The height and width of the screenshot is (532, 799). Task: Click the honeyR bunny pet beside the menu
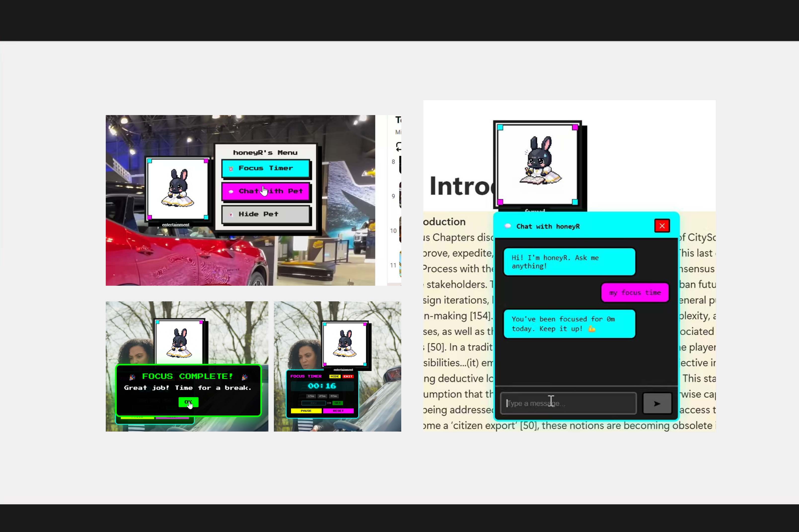click(x=178, y=189)
